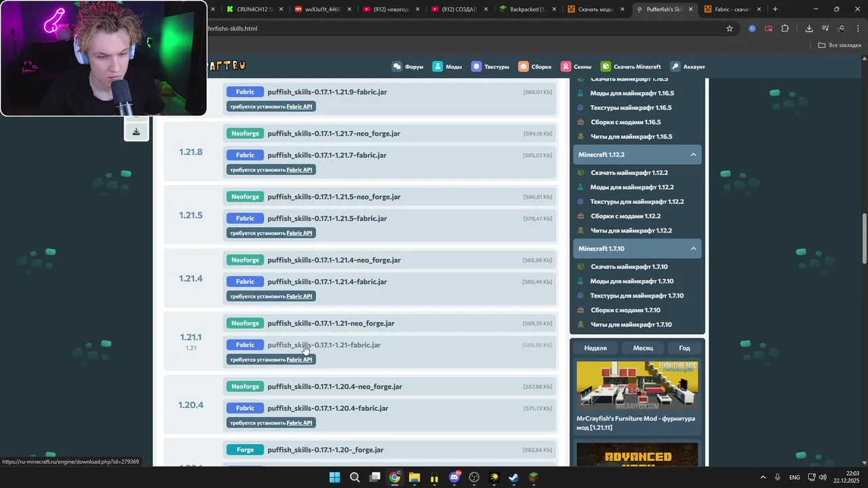Open the Скачать Minecraft cube icon
The image size is (868, 488).
[606, 66]
